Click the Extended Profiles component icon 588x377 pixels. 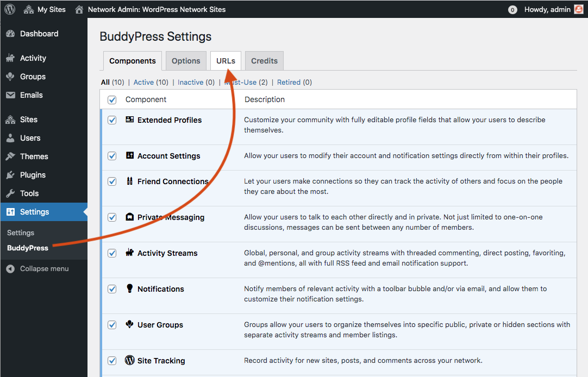130,120
